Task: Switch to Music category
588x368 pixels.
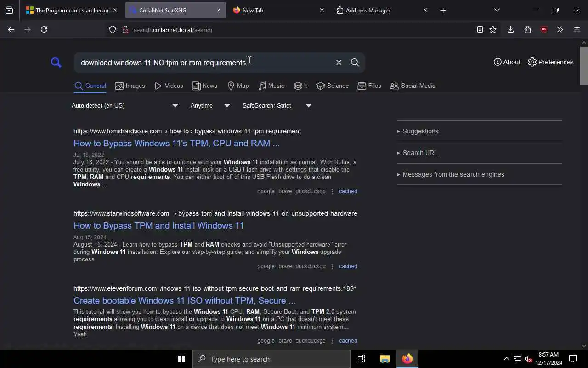Action: point(271,86)
